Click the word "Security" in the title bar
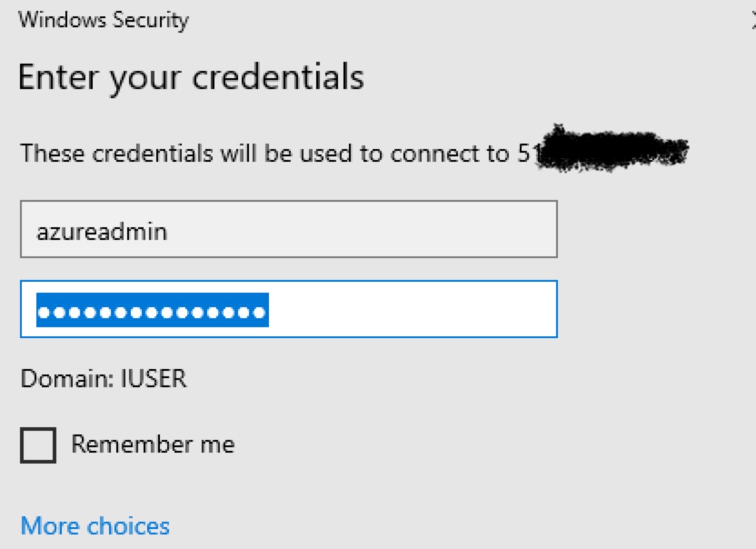This screenshot has width=756, height=549. pyautogui.click(x=148, y=20)
